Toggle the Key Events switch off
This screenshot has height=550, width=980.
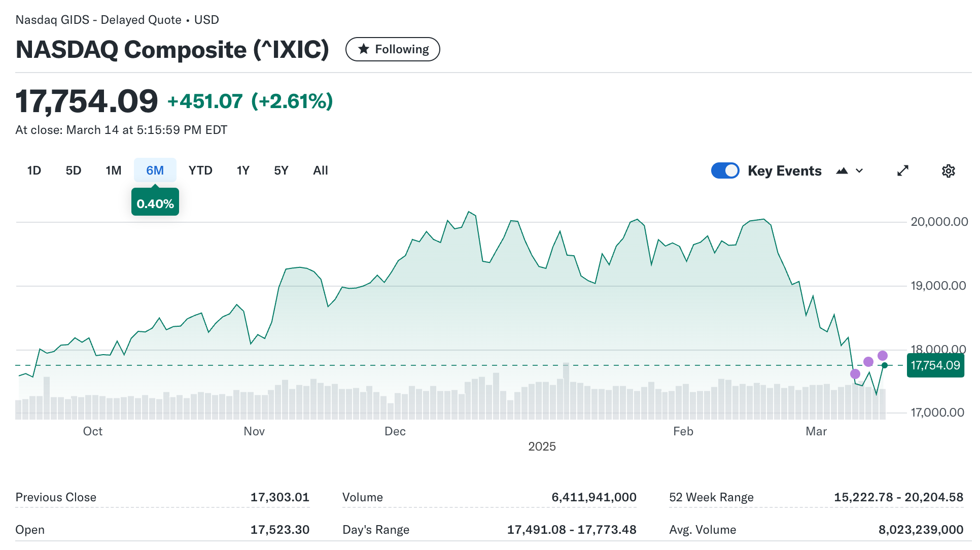[725, 171]
